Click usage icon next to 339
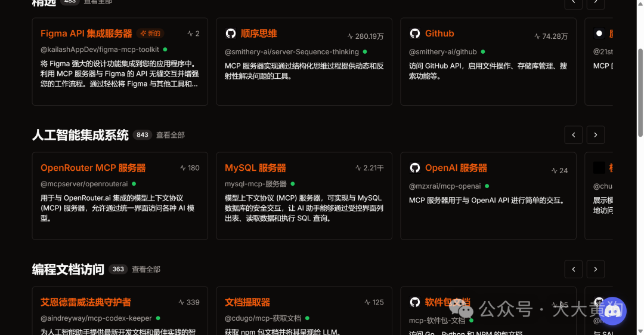 (x=181, y=302)
